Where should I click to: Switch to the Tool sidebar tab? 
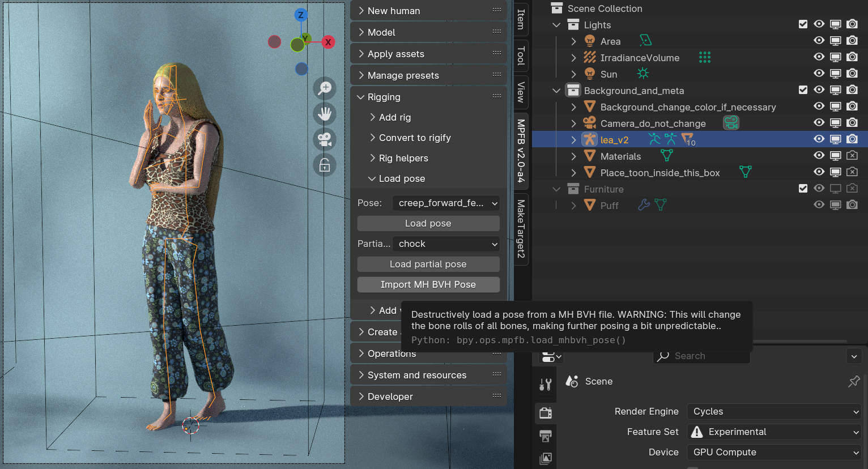coord(521,56)
